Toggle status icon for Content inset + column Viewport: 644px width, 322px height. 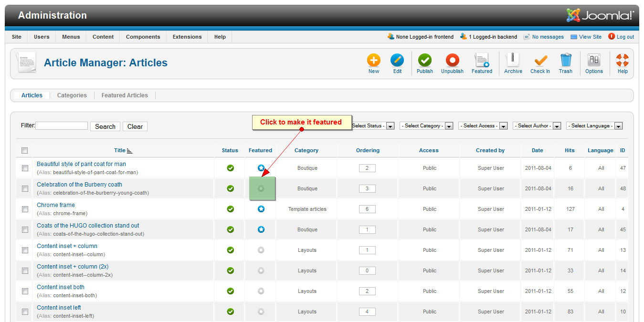click(231, 250)
